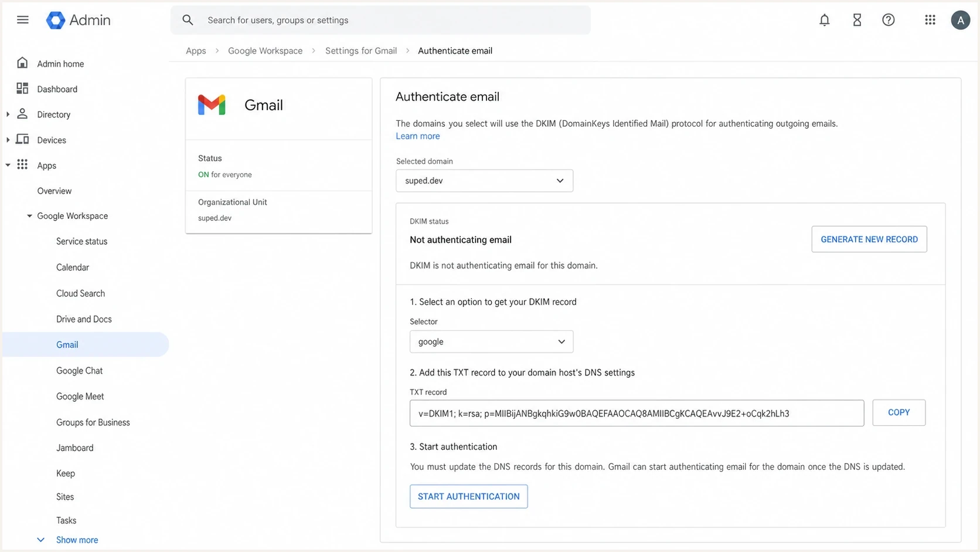
Task: Open Google Meet in sidebar
Action: tap(80, 397)
